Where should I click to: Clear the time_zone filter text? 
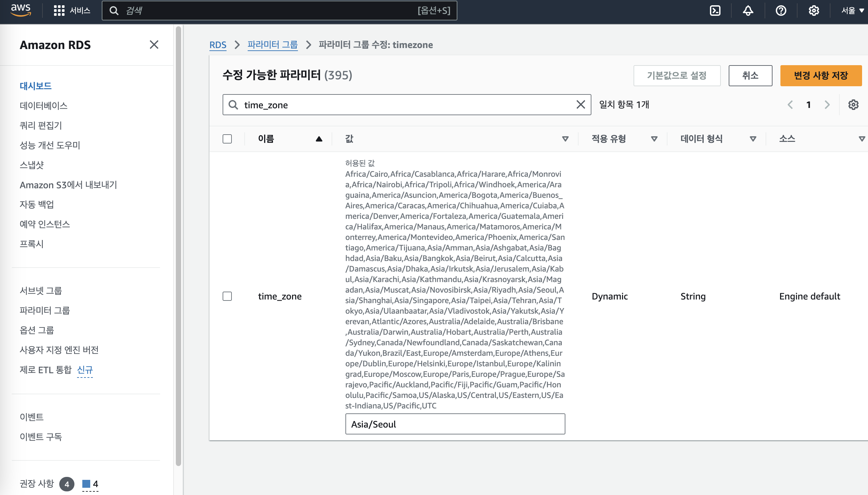click(x=581, y=105)
